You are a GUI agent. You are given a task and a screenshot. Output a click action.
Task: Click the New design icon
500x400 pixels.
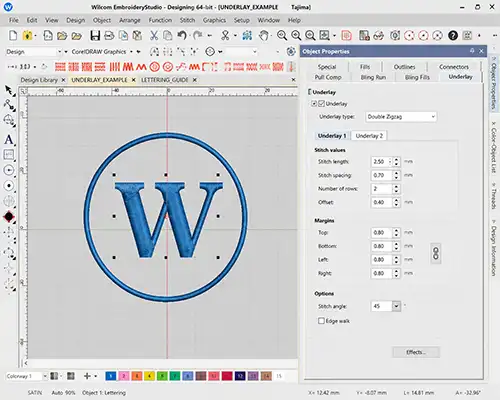(13, 35)
